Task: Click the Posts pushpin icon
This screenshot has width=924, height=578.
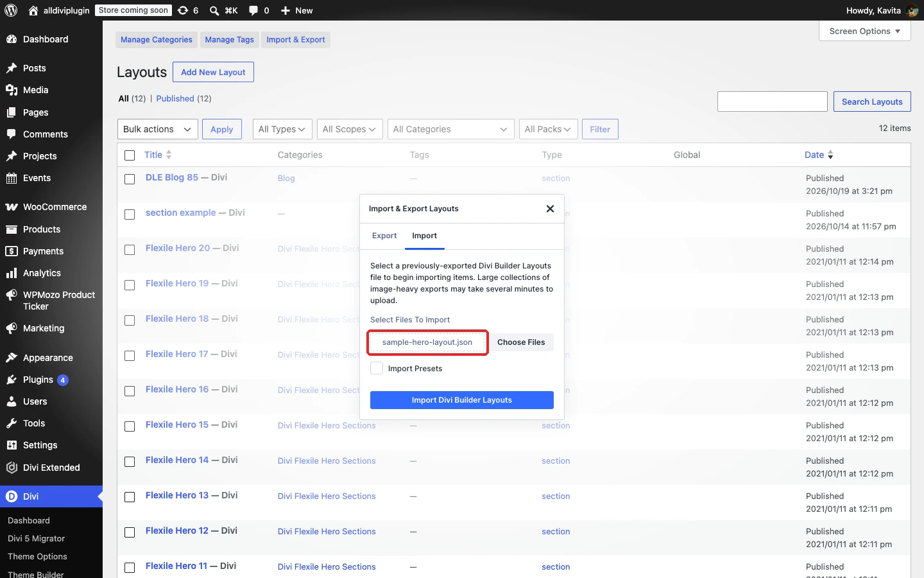Action: click(11, 68)
